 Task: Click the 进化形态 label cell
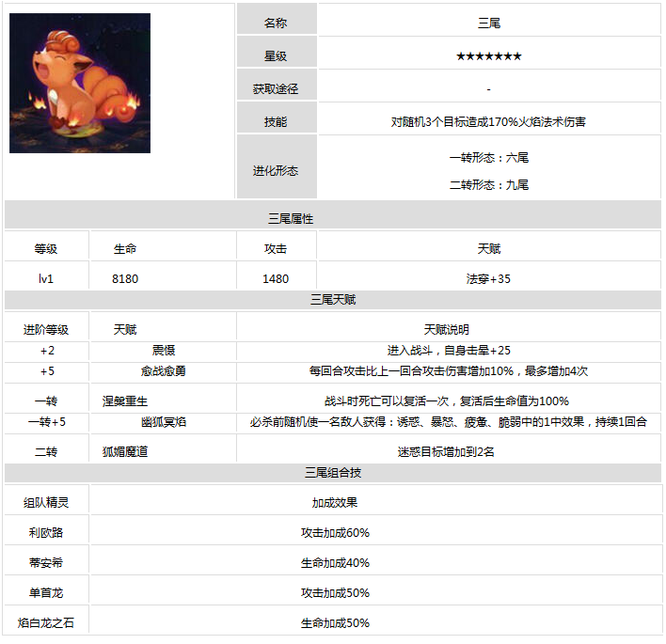coord(277,166)
